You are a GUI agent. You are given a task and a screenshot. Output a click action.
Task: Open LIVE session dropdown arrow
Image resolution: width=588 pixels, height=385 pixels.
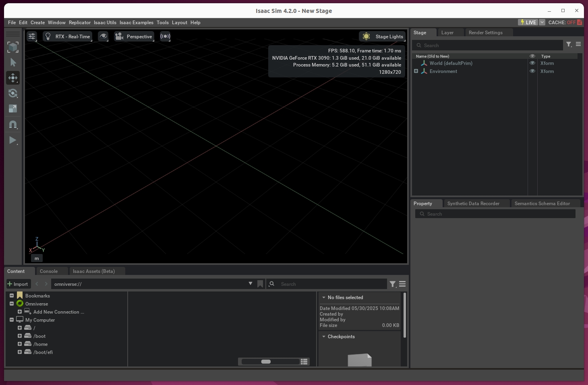(x=542, y=22)
